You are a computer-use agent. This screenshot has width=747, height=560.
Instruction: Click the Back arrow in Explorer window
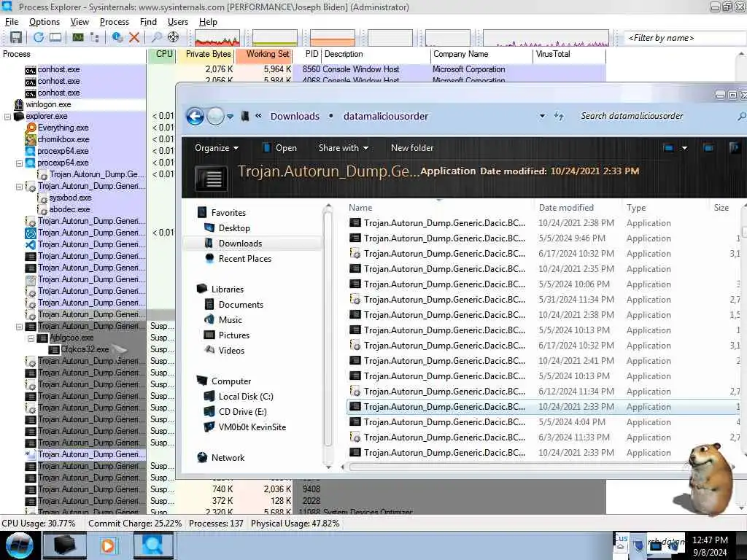click(195, 116)
